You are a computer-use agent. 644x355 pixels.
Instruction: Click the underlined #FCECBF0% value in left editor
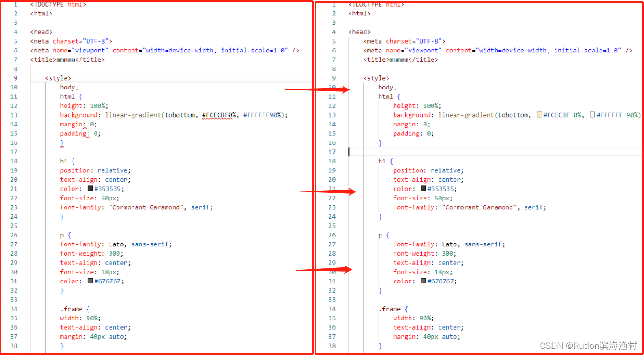tap(219, 115)
